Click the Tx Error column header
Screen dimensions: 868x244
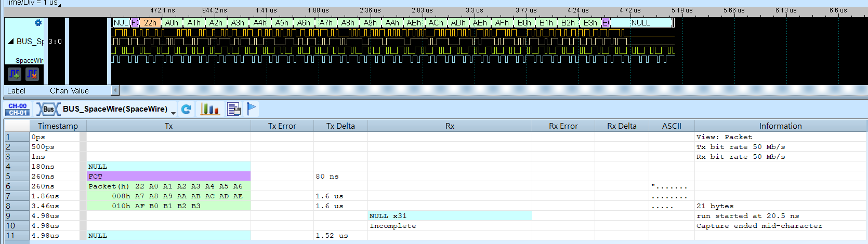point(282,126)
